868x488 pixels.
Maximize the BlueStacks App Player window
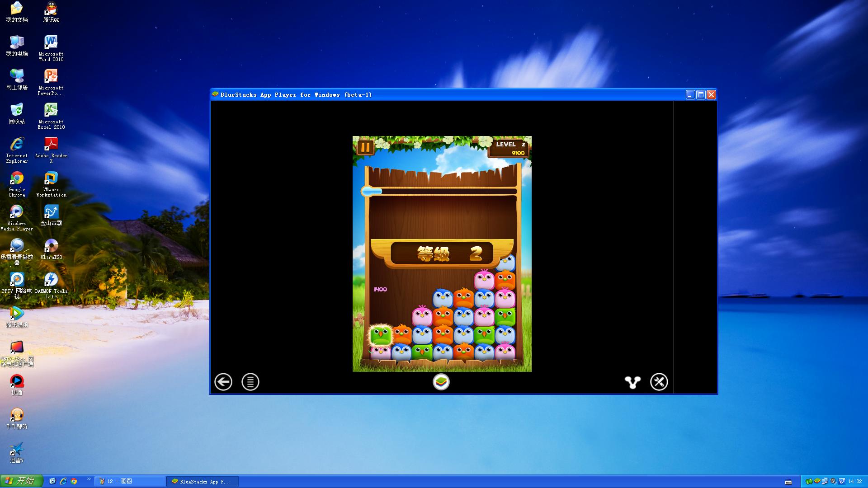click(x=701, y=94)
